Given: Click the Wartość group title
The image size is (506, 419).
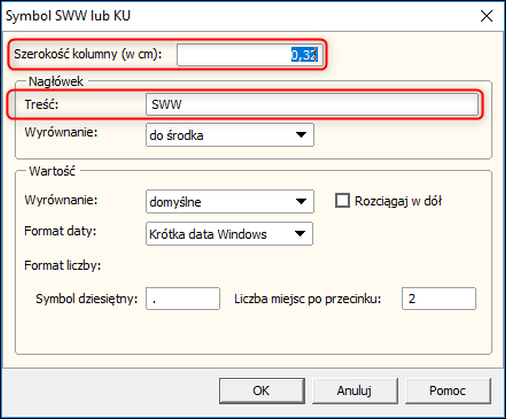Looking at the screenshot, I should pos(52,171).
